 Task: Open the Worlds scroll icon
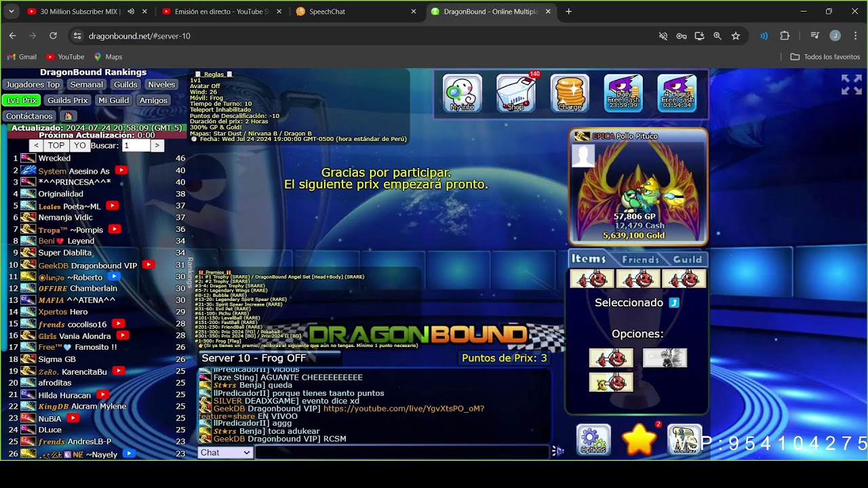[685, 440]
